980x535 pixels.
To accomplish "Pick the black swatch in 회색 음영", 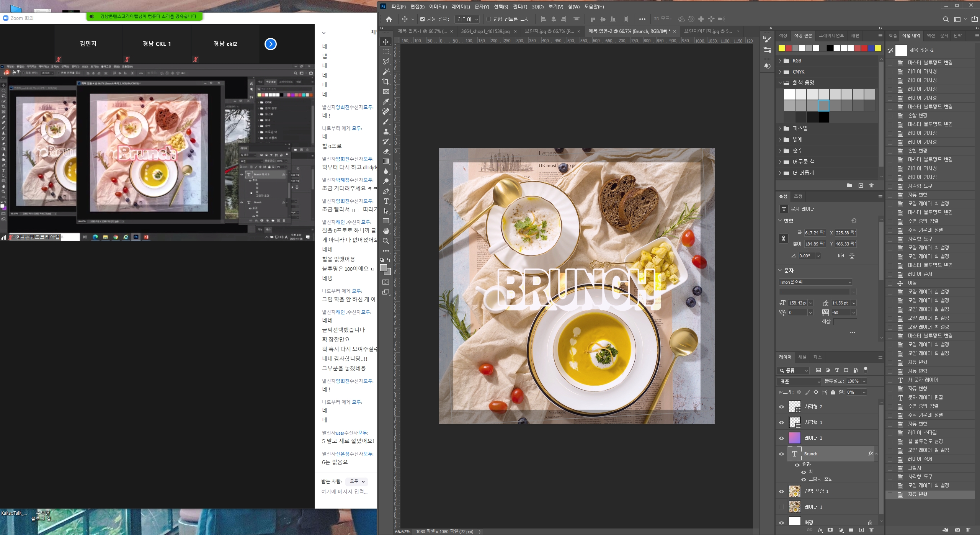I will click(x=823, y=117).
